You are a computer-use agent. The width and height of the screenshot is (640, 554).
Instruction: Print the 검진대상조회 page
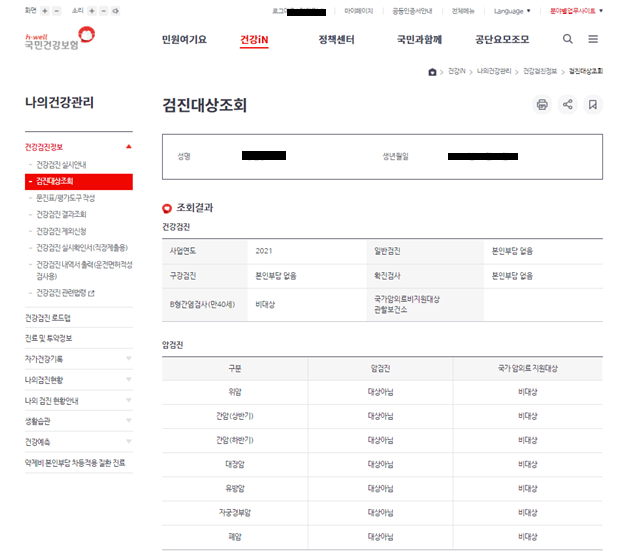point(542,105)
